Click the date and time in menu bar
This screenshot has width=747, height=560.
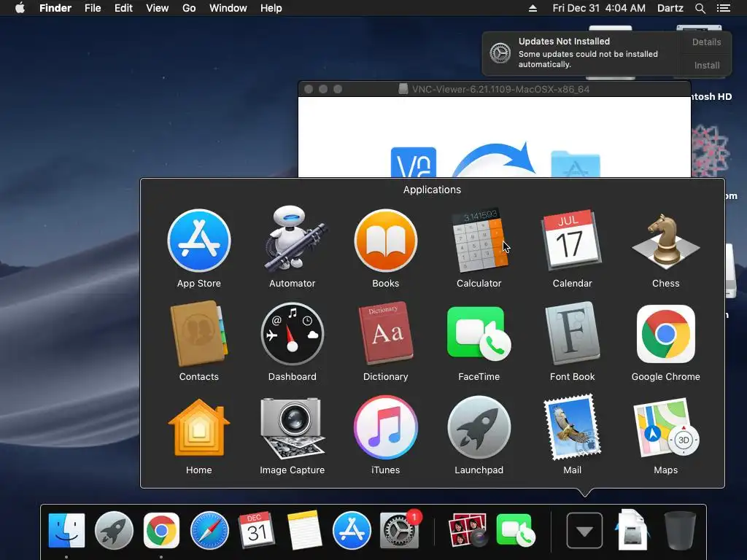599,8
